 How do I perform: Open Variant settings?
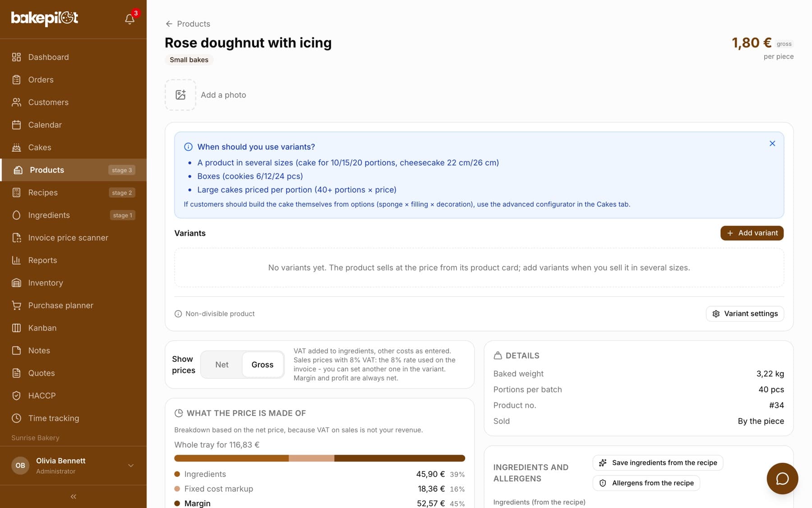pos(745,314)
